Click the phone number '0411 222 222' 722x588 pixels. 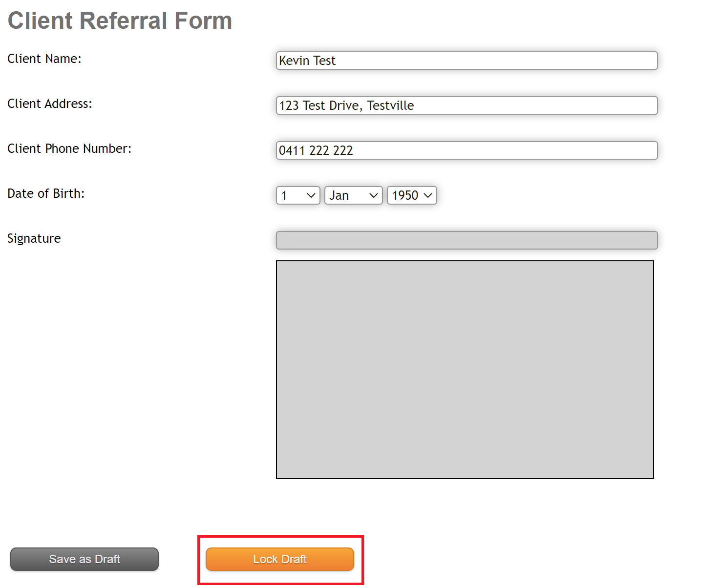[x=316, y=150]
